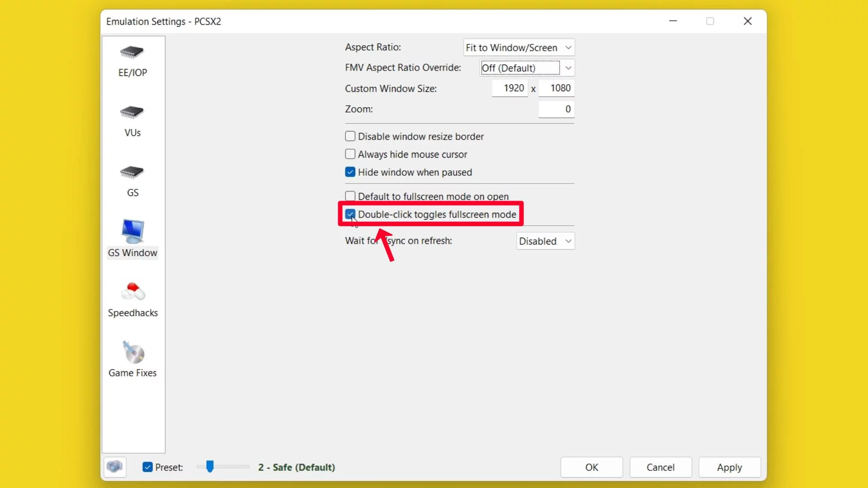This screenshot has height=488, width=868.
Task: Open GS Window display settings
Action: pyautogui.click(x=132, y=237)
